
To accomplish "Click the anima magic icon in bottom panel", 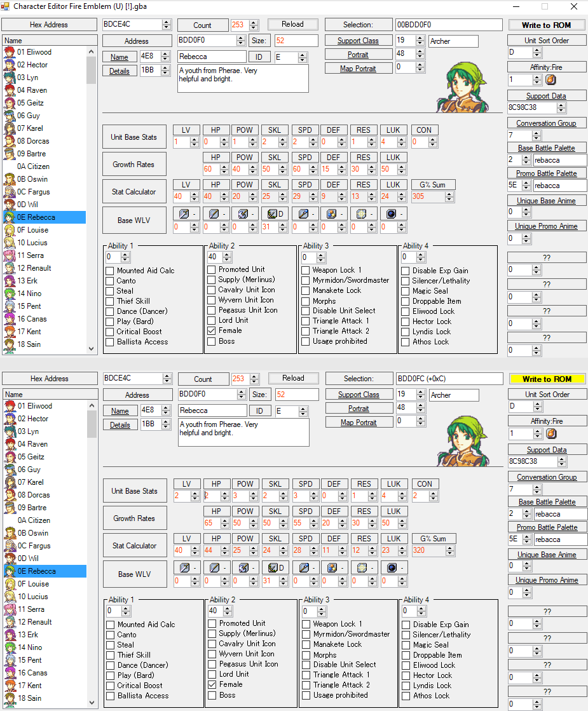I will (x=332, y=567).
